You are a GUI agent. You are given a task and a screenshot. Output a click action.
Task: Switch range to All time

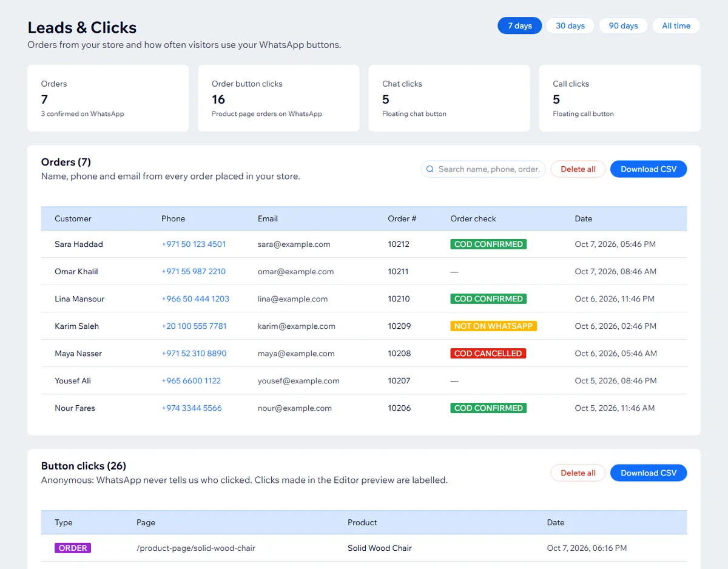pyautogui.click(x=676, y=25)
